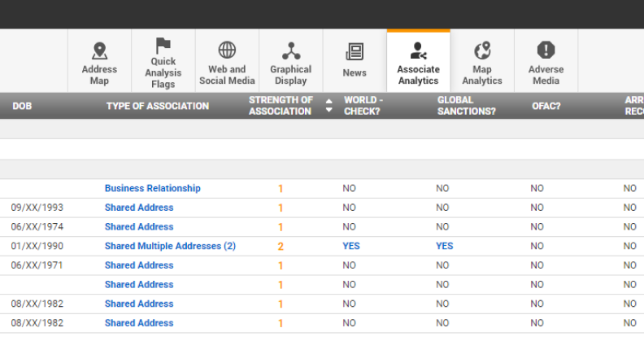
Task: Click the YES value under Global Sanctions
Action: coord(444,246)
